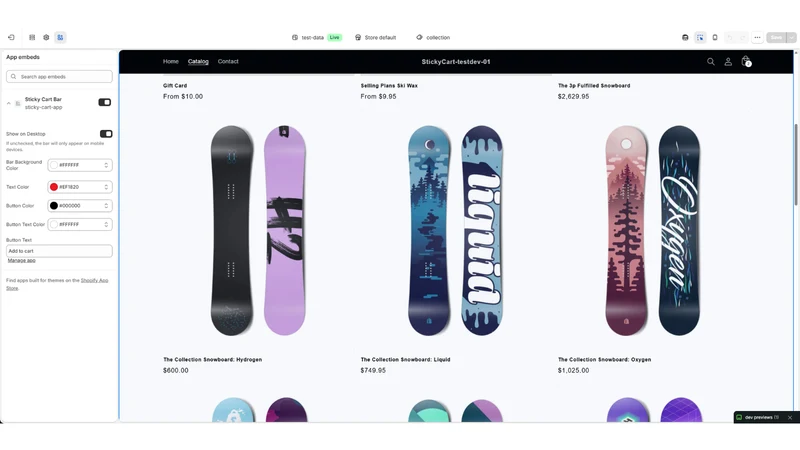The width and height of the screenshot is (800, 450).
Task: Toggle the Sticky Cart Bar embed
Action: [x=105, y=103]
